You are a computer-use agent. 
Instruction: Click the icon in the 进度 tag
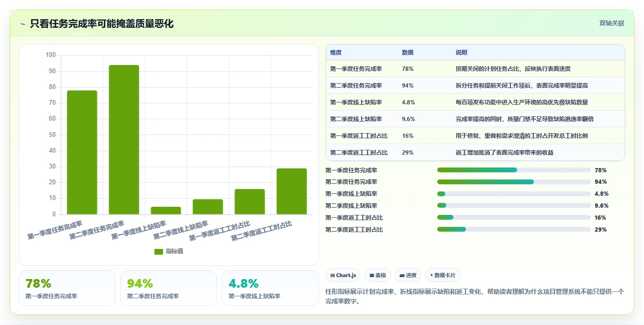[x=402, y=276]
